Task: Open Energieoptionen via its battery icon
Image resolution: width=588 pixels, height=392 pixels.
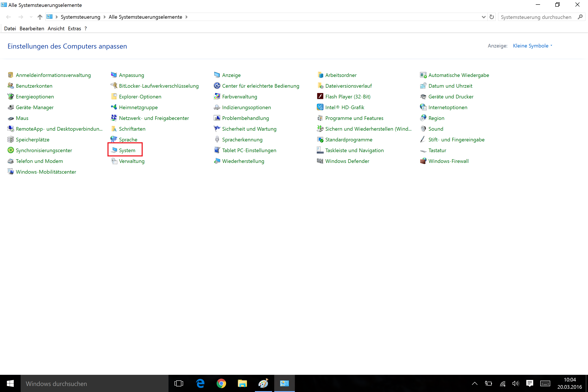Action: click(x=11, y=96)
